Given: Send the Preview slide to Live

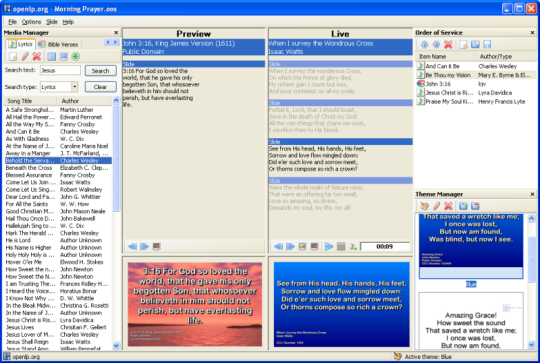Looking at the screenshot, I should (x=156, y=247).
